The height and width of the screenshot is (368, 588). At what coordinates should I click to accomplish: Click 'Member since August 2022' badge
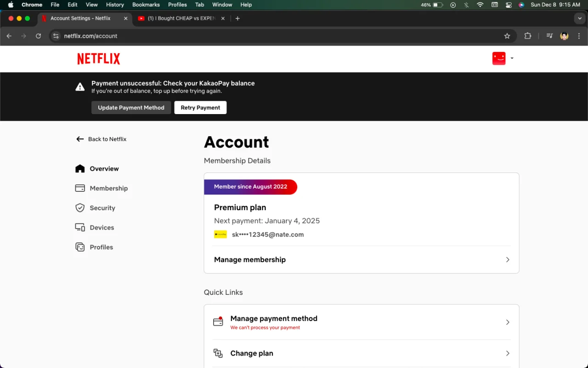(250, 187)
